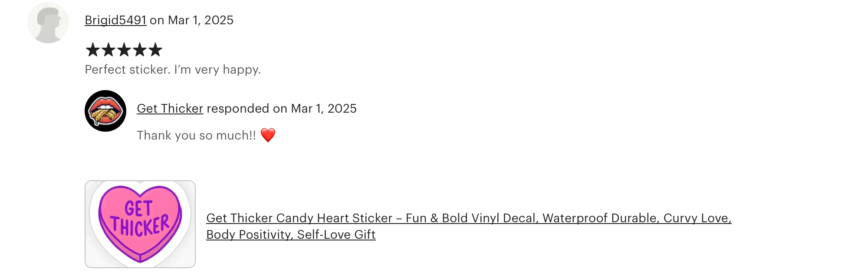Open the Brigid5491 reviewer profile link

115,20
